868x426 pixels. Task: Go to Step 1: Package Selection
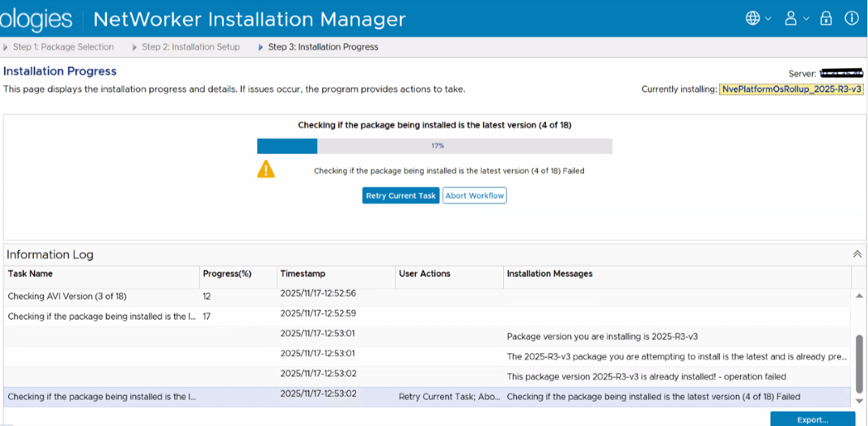click(x=63, y=47)
